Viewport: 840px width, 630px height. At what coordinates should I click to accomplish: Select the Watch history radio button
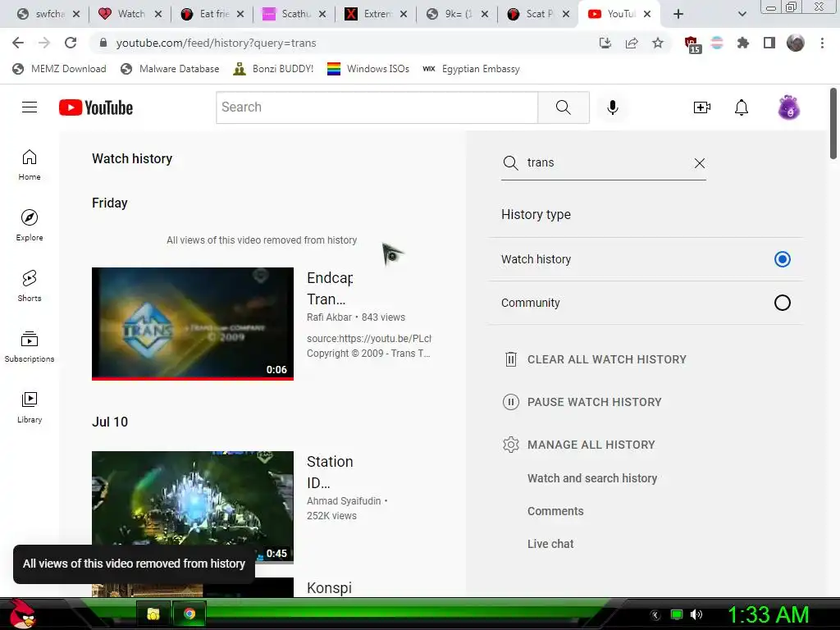(x=782, y=259)
